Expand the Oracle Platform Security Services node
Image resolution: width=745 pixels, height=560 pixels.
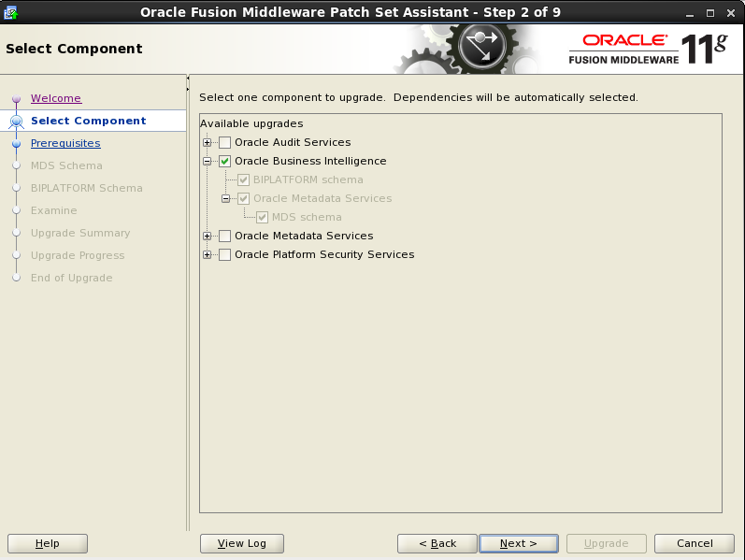(x=208, y=254)
